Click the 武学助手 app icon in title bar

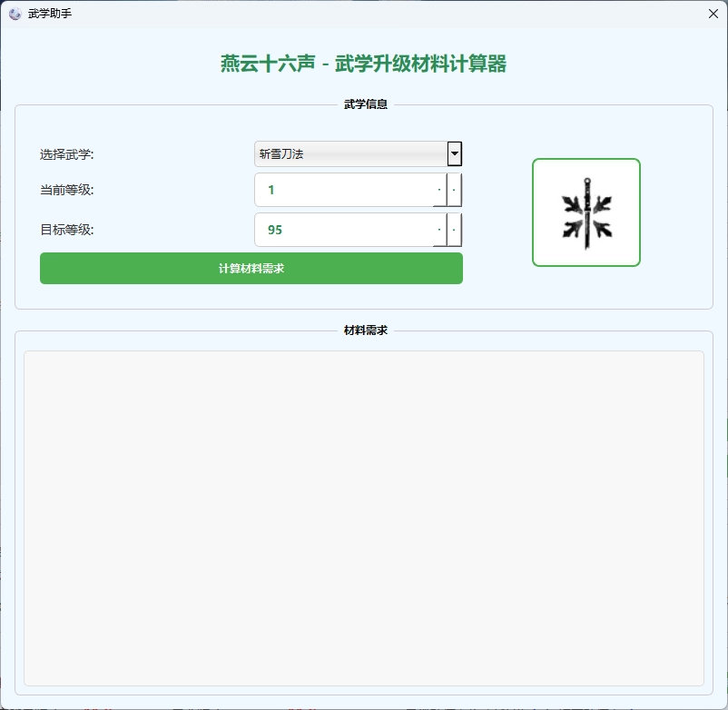pos(15,14)
